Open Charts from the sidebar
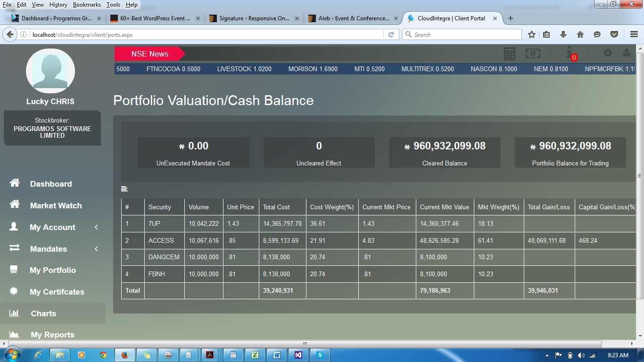 pyautogui.click(x=43, y=313)
